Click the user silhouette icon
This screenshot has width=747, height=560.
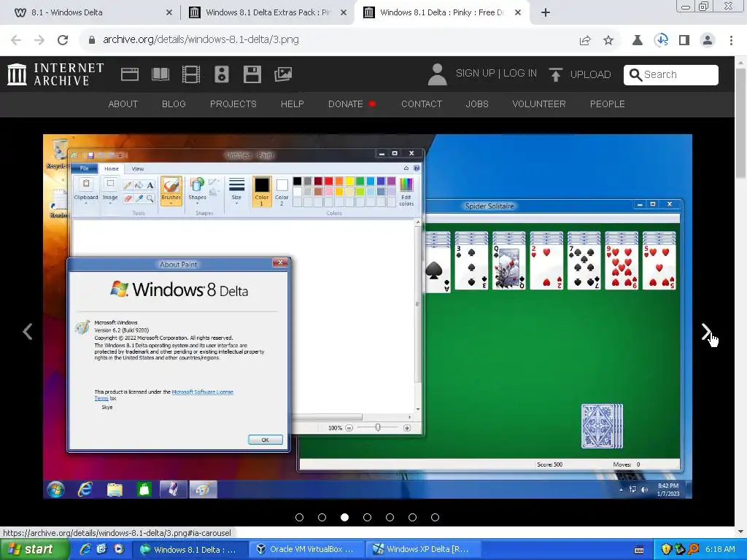437,74
